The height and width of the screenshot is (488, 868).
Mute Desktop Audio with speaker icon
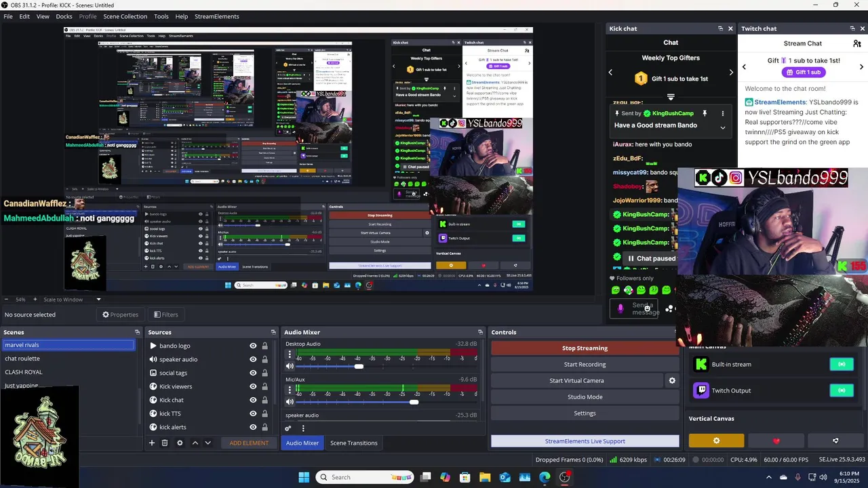[x=290, y=366]
